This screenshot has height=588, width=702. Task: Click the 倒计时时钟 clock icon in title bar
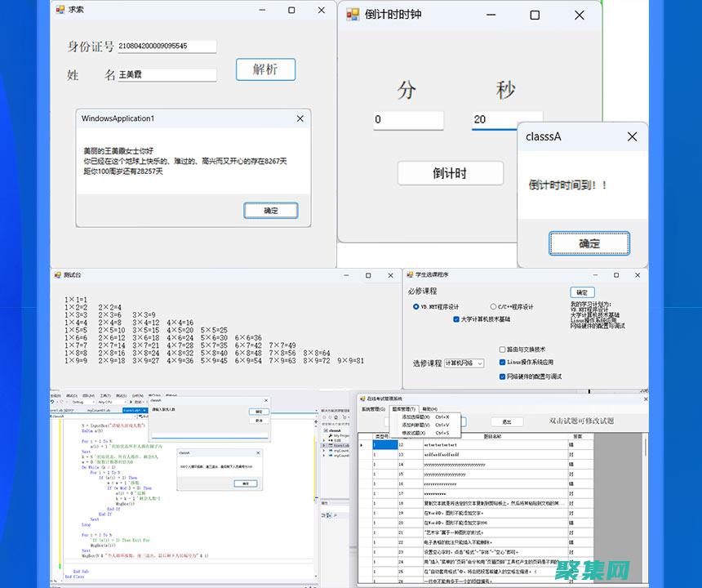[351, 15]
